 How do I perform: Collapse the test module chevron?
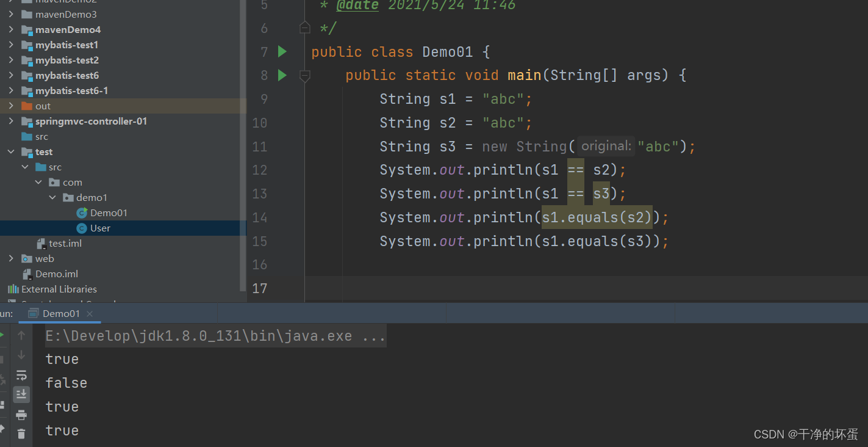(11, 152)
